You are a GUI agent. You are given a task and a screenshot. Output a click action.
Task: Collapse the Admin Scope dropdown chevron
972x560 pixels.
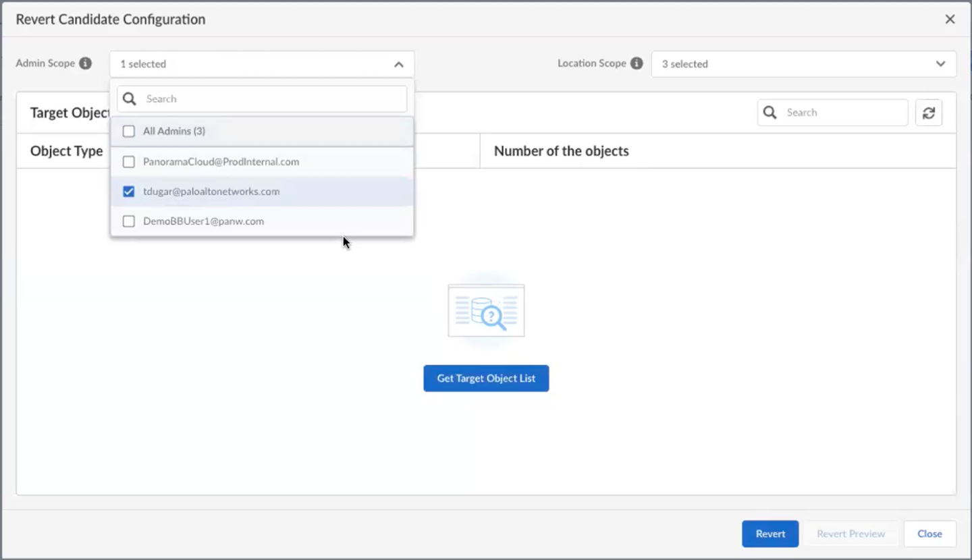point(399,65)
